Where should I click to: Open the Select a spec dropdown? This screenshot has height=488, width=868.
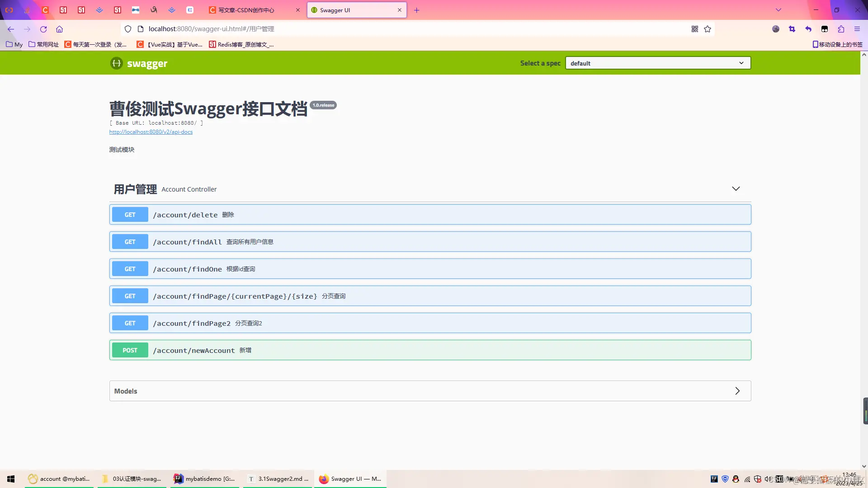tap(658, 63)
